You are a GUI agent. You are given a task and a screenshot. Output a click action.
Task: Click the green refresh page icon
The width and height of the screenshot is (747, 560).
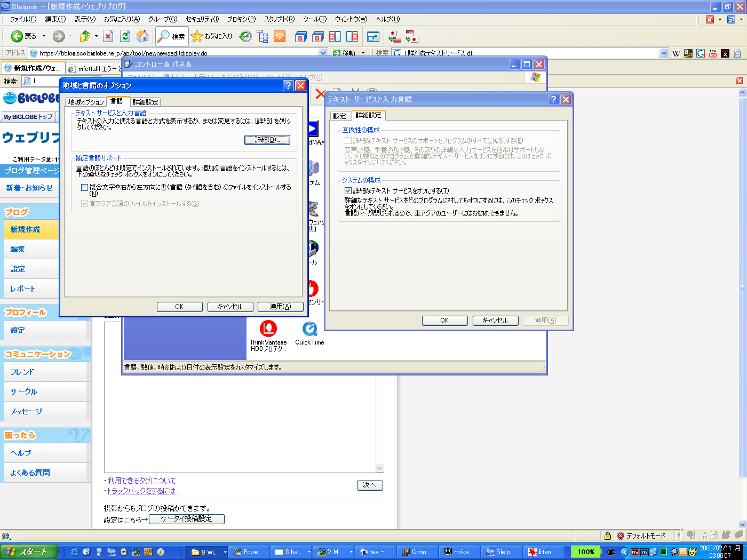(125, 36)
